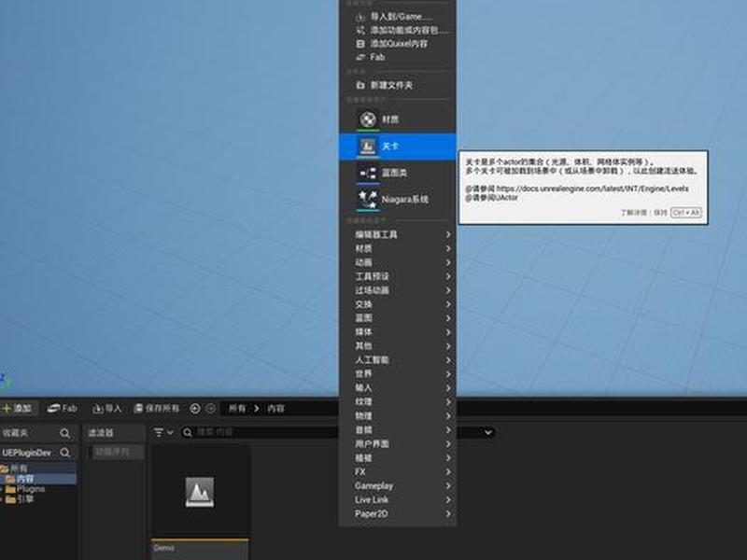Open Fab in the content browser toolbar
Screen dimensions: 747x560
click(x=63, y=409)
